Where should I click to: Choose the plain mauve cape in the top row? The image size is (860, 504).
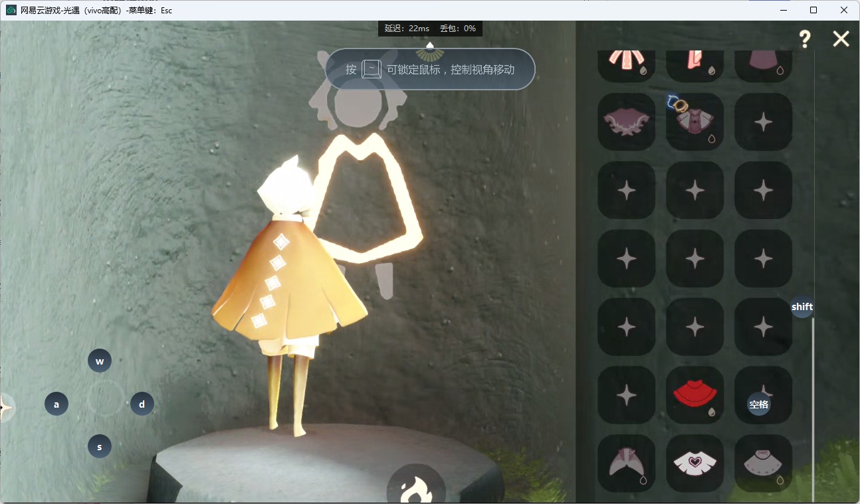pyautogui.click(x=764, y=66)
